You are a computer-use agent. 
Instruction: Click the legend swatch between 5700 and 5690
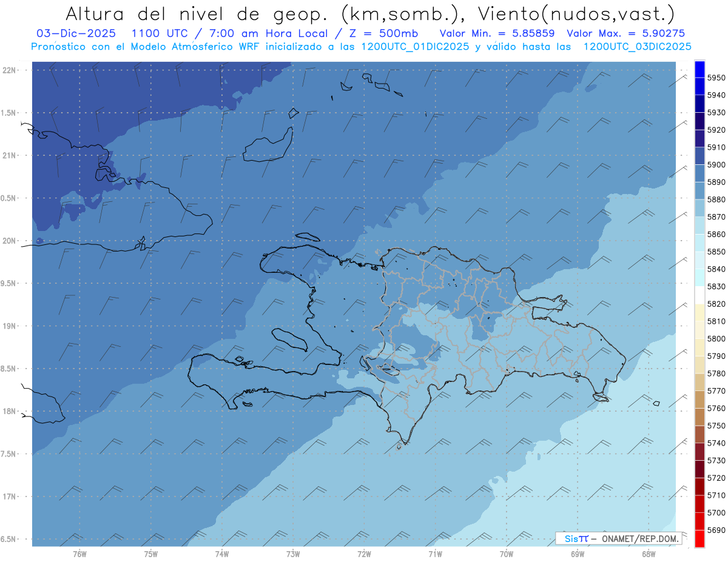[699, 521]
